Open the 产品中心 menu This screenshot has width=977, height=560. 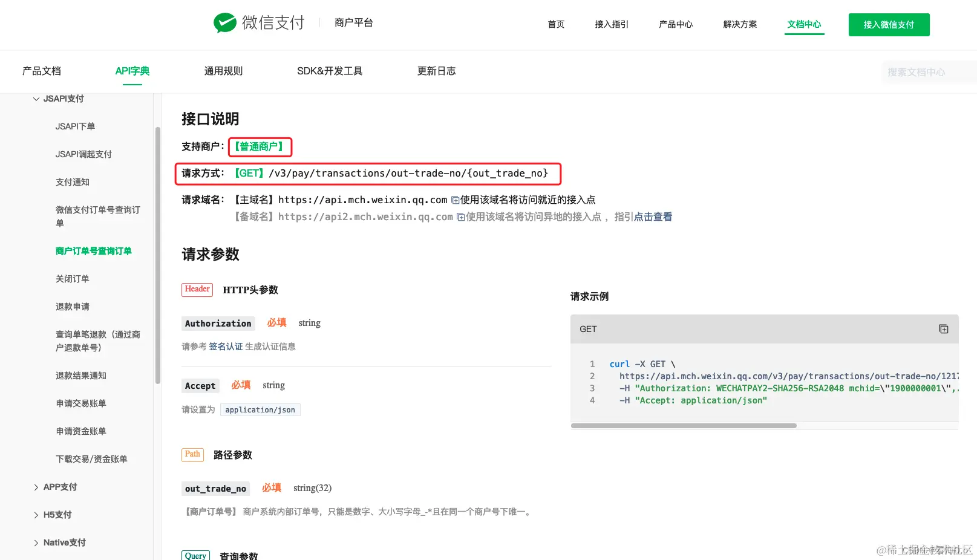pyautogui.click(x=675, y=24)
